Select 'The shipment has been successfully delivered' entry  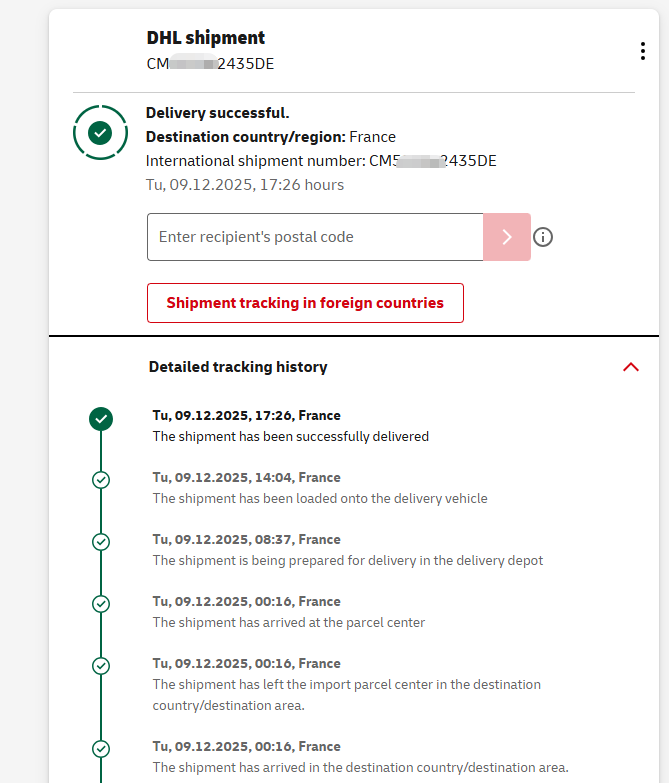tap(290, 436)
